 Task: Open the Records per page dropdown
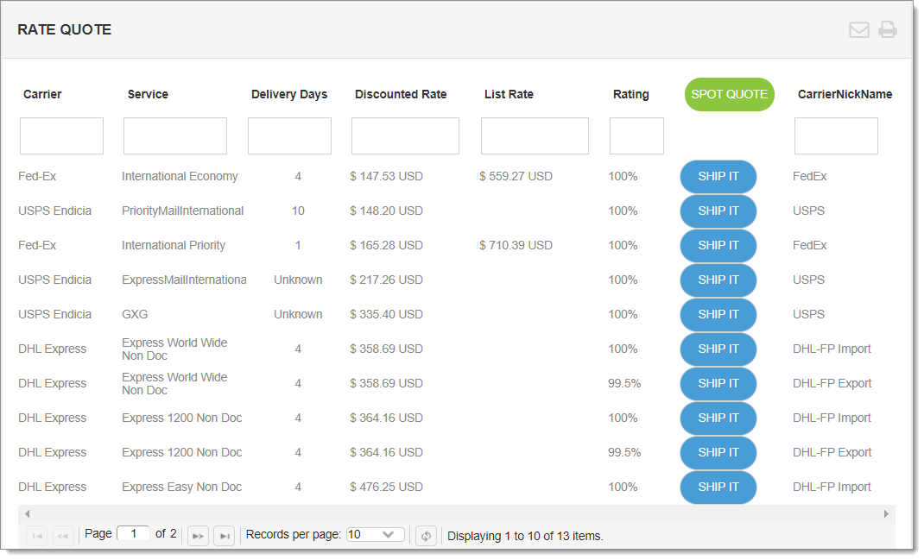(x=375, y=533)
